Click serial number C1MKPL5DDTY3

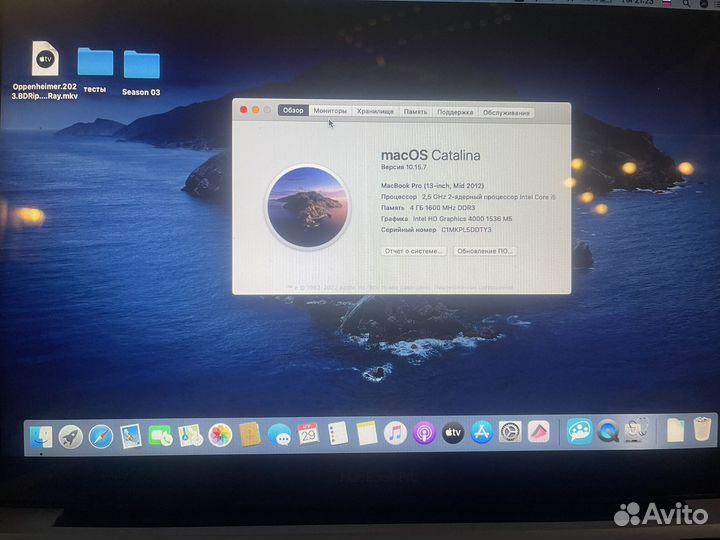pyautogui.click(x=466, y=230)
